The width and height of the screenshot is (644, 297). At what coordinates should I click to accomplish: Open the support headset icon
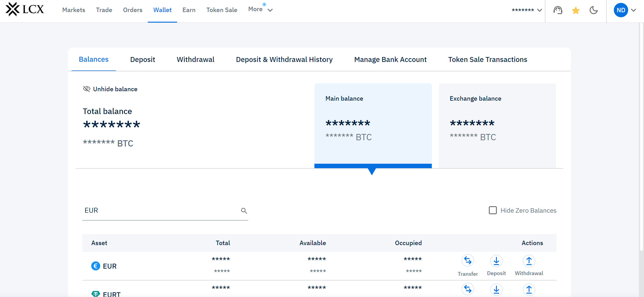(x=557, y=10)
